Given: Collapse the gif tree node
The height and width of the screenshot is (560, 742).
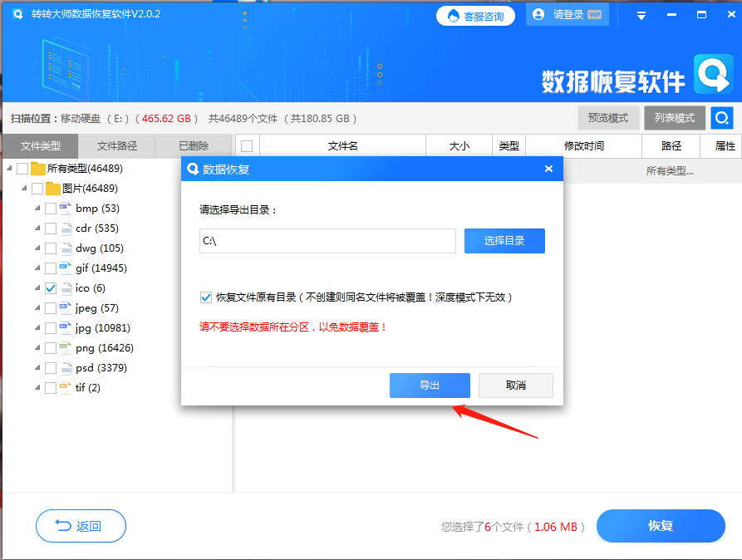Looking at the screenshot, I should pyautogui.click(x=37, y=268).
